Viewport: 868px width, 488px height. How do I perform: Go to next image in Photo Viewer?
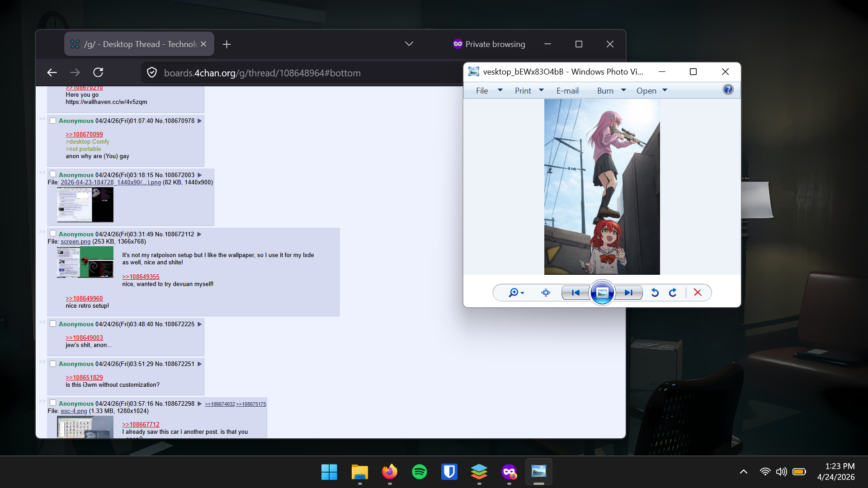(628, 293)
